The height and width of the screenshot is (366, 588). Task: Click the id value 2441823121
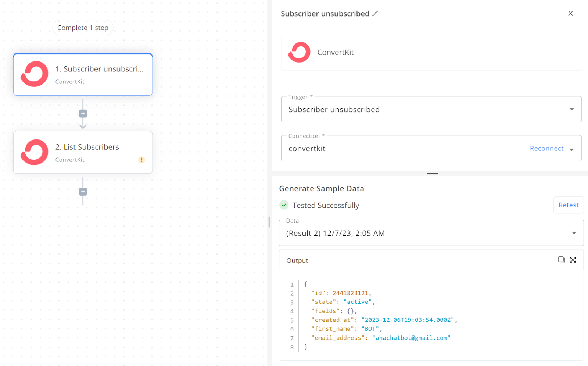(350, 293)
